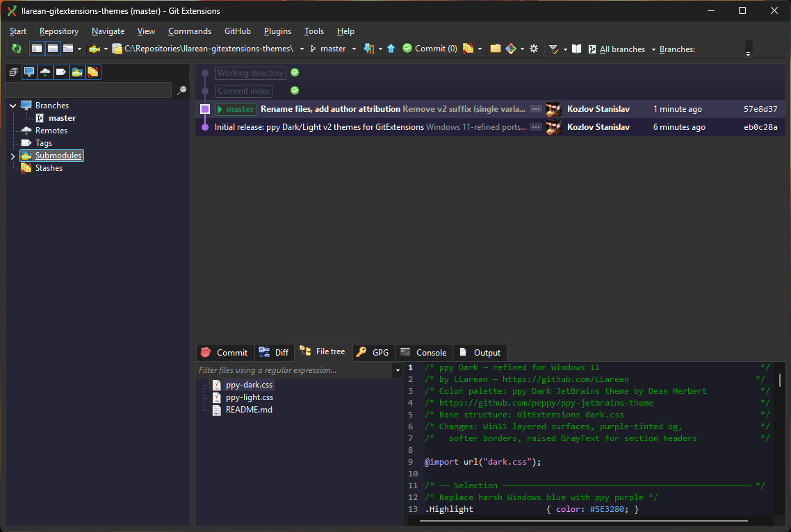Toggle the Branches monitor icon in left panel
The height and width of the screenshot is (532, 791).
tap(29, 72)
